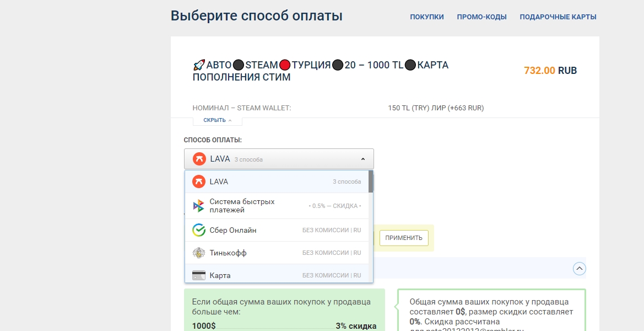The image size is (644, 331).
Task: Close the LAVA payment method combo box
Action: (x=279, y=159)
